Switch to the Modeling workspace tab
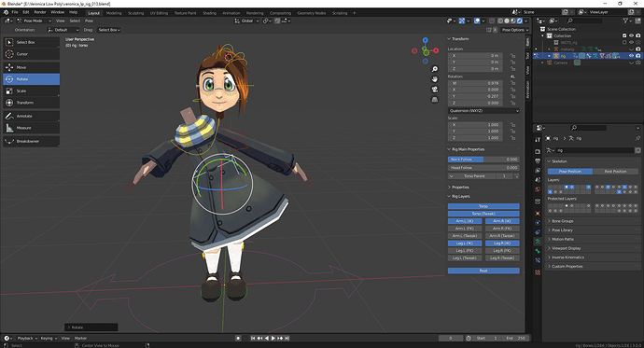The height and width of the screenshot is (348, 644). click(114, 13)
